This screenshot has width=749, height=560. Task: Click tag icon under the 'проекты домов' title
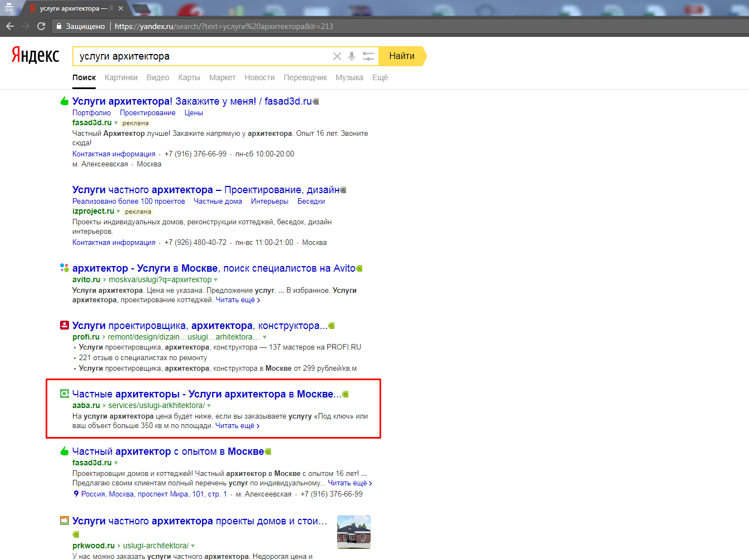(x=76, y=534)
